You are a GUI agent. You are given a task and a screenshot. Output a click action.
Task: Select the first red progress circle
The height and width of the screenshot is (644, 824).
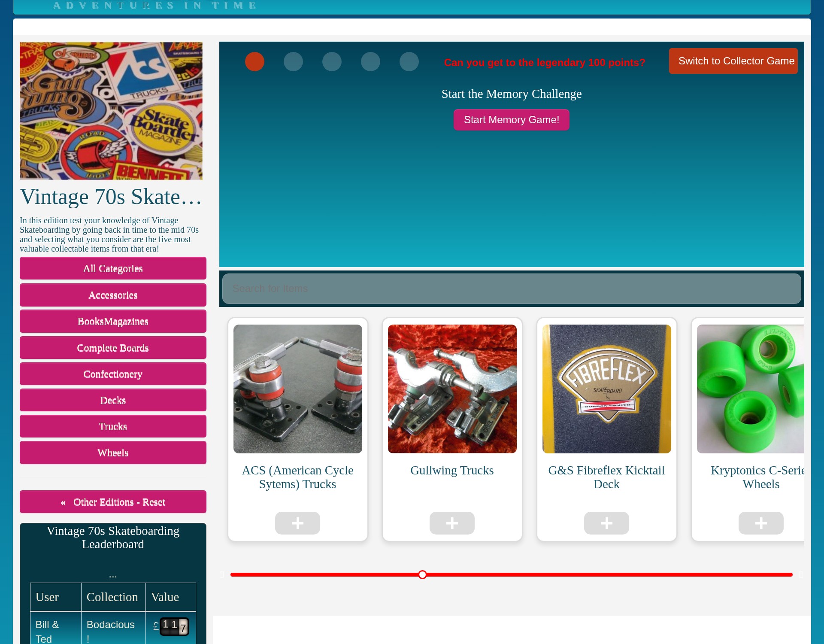tap(254, 61)
